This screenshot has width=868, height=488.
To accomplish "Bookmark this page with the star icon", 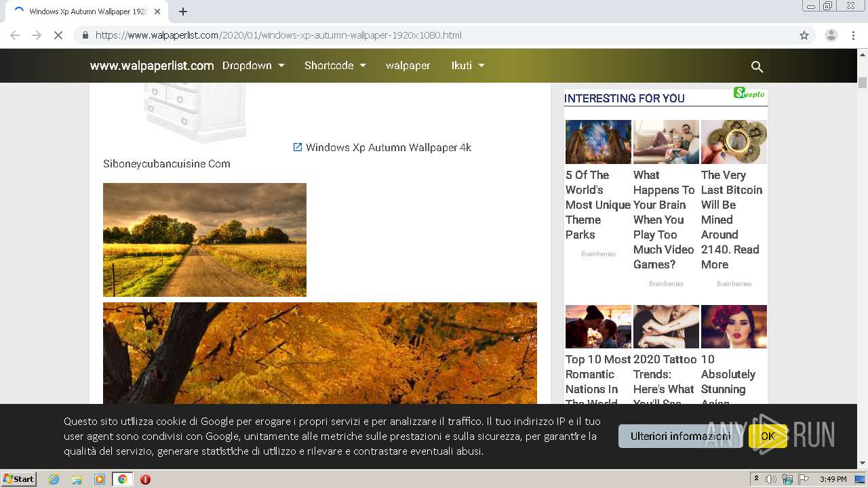I will (804, 35).
